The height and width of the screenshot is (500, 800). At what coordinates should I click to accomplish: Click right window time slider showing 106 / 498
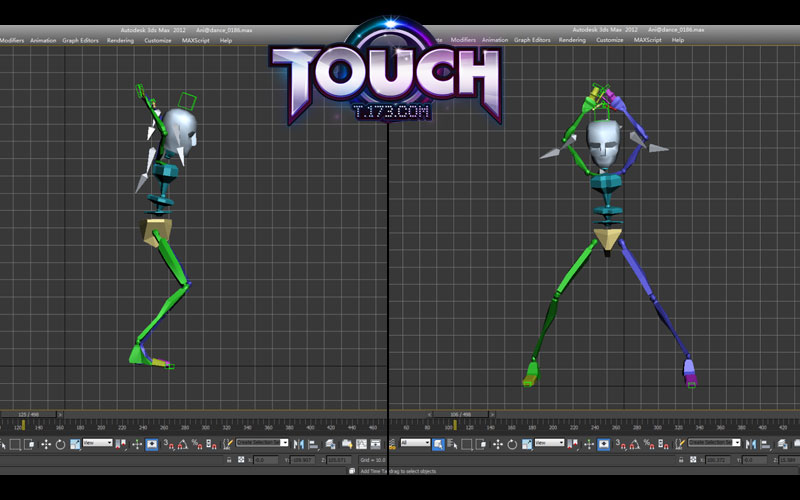[x=461, y=414]
